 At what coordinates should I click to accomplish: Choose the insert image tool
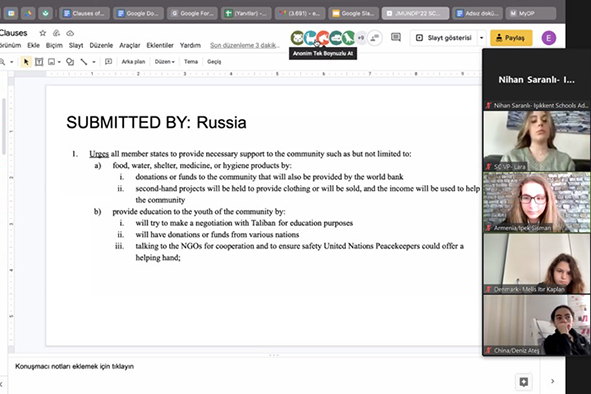point(52,62)
